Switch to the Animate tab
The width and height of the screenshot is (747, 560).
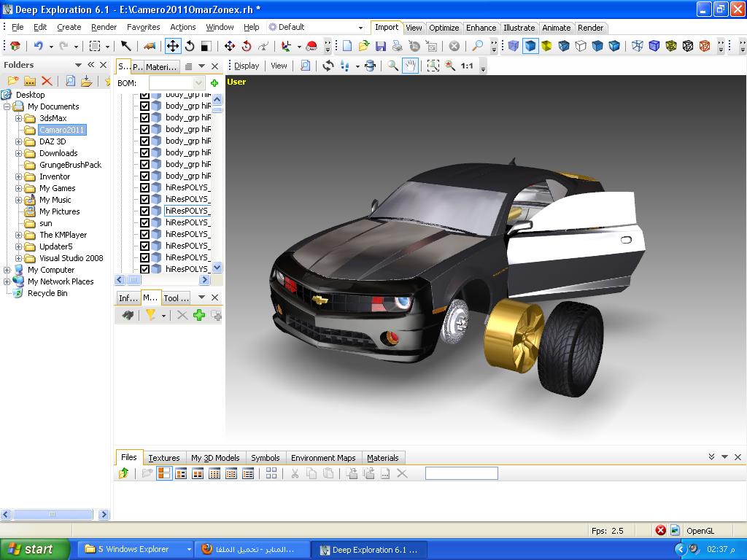[x=557, y=28]
